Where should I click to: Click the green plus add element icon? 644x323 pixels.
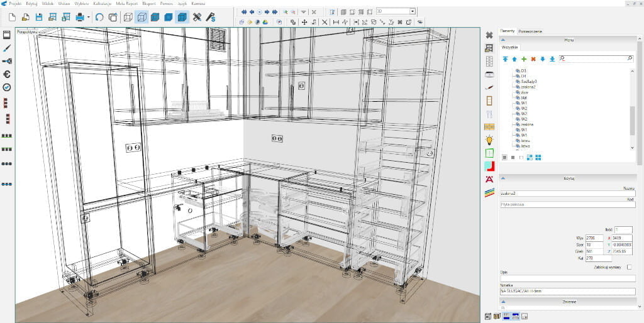point(524,58)
